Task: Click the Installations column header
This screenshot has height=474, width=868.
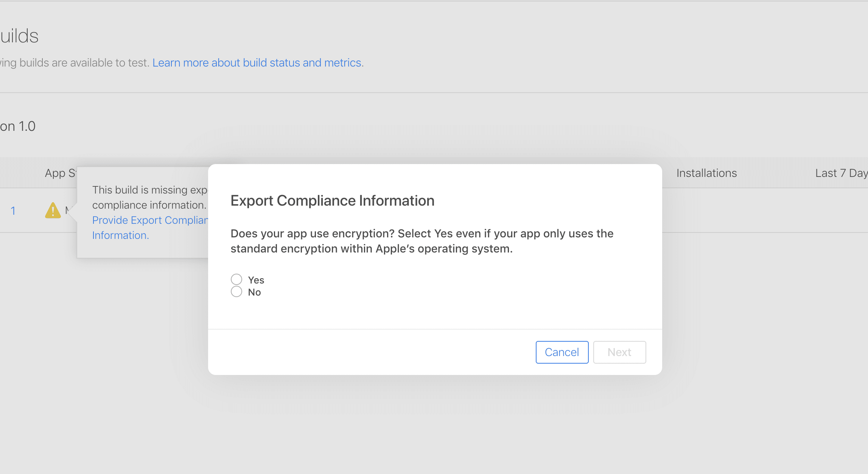Action: coord(706,173)
